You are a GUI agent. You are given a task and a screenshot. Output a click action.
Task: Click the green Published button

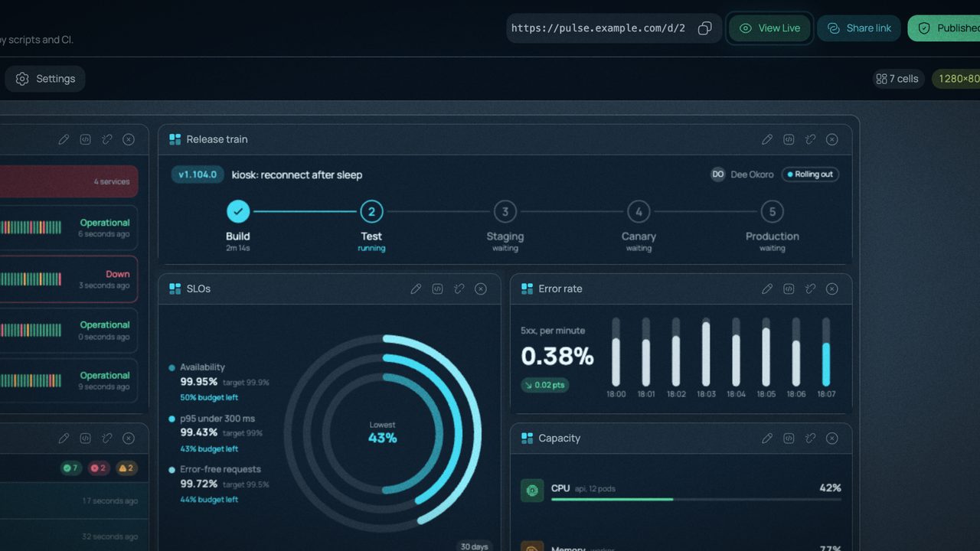click(945, 28)
